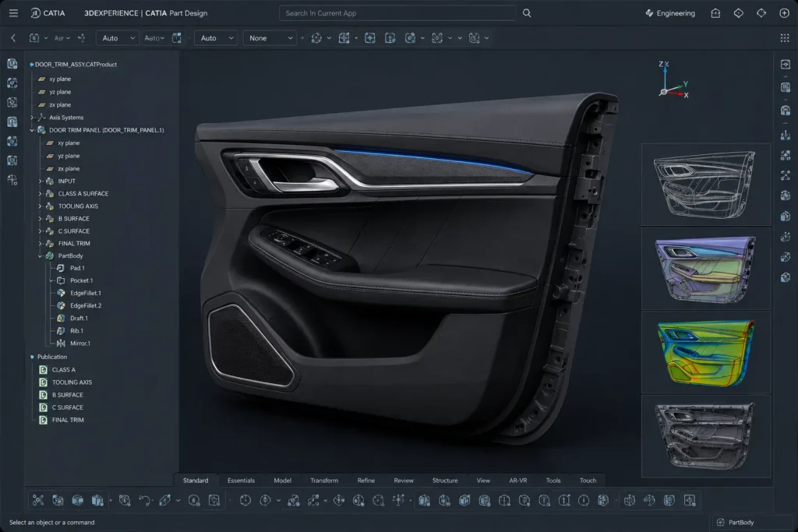Viewport: 798px width, 532px height.
Task: Click the back arrow in toolbar
Action: 13,38
